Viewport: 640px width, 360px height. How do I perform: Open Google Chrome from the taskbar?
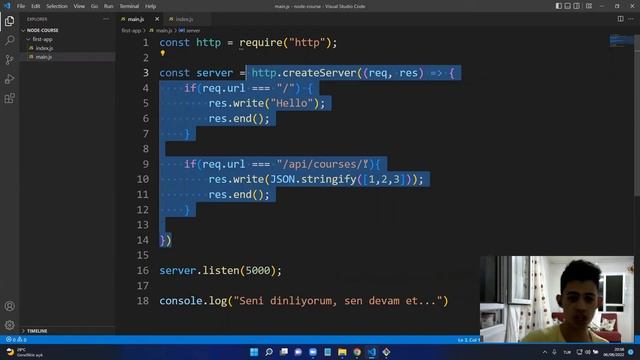click(x=357, y=352)
